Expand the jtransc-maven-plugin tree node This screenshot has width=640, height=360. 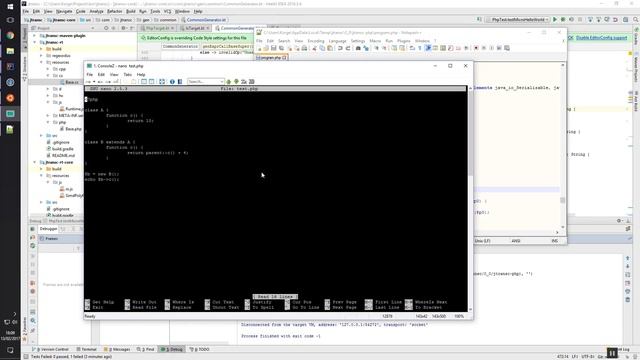[x=35, y=36]
